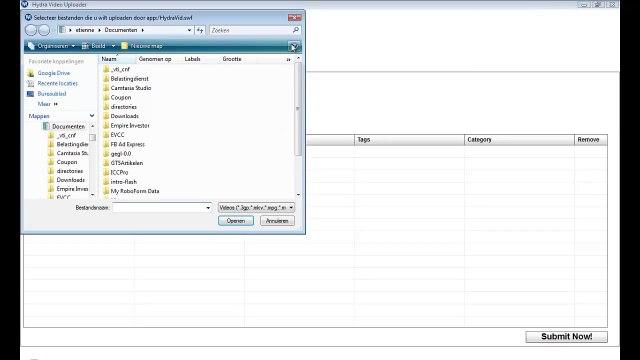Image resolution: width=640 pixels, height=360 pixels.
Task: Open Recente locaties favorite link
Action: (58, 83)
